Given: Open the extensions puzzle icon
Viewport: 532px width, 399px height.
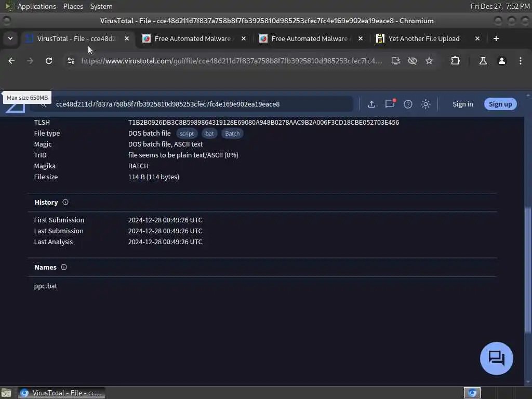Looking at the screenshot, I should (x=455, y=61).
